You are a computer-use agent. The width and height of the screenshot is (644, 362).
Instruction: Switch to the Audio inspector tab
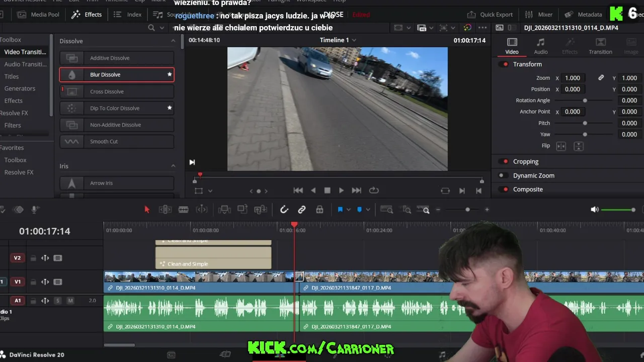(x=541, y=46)
